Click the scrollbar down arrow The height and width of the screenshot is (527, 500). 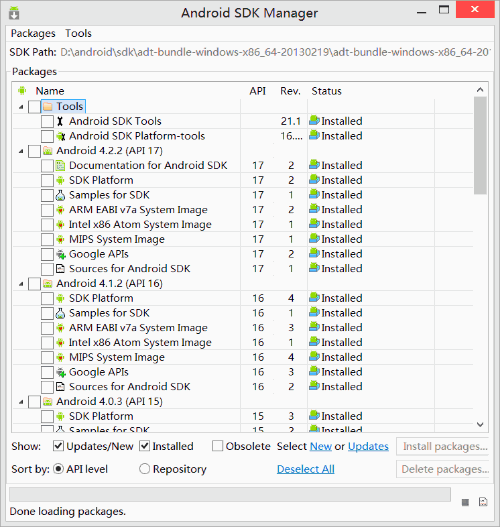480,424
